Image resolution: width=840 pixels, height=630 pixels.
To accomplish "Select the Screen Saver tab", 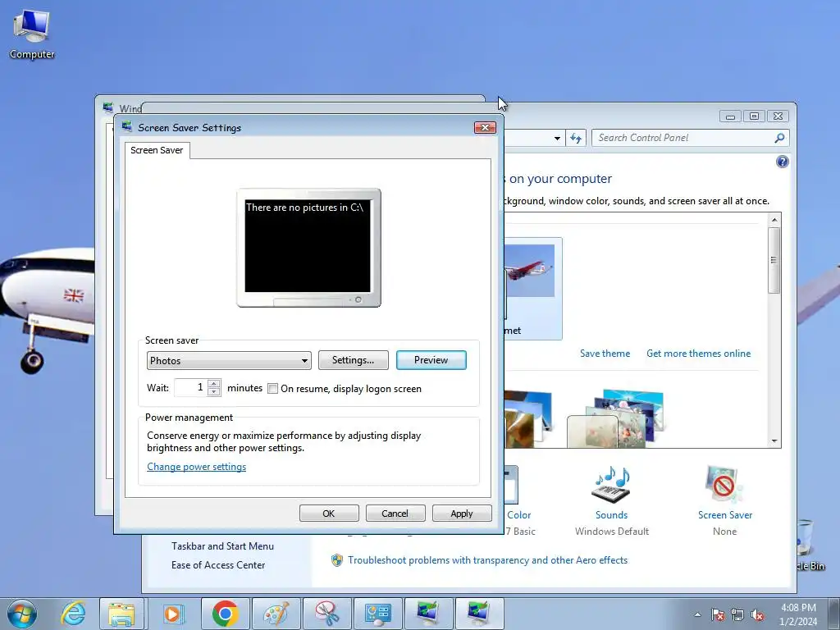I will 157,151.
